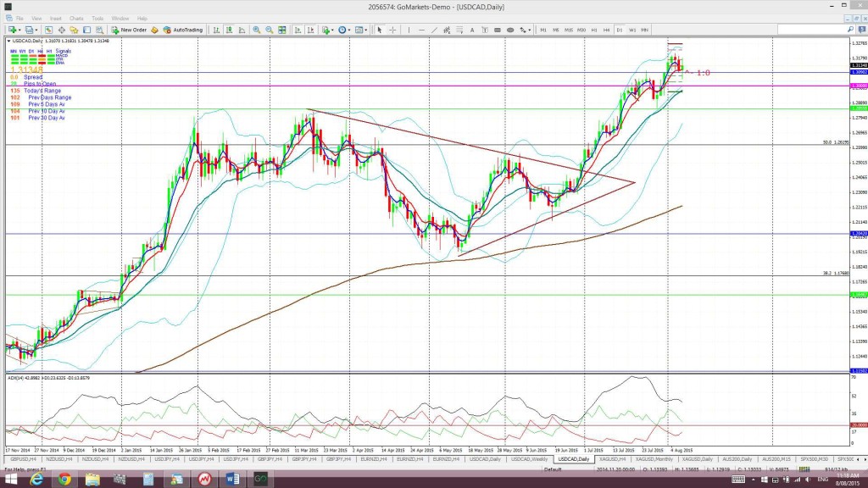The image size is (868, 488).
Task: Open the View menu
Action: pos(36,19)
